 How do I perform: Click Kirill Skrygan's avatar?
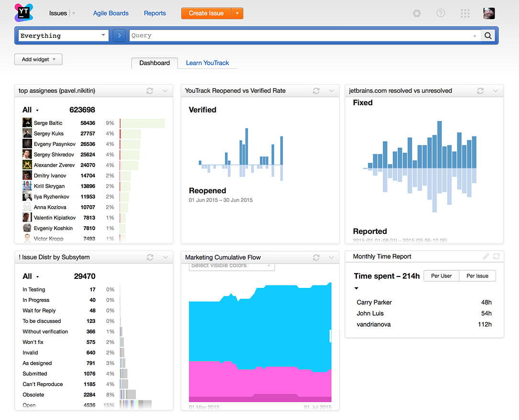coord(27,186)
